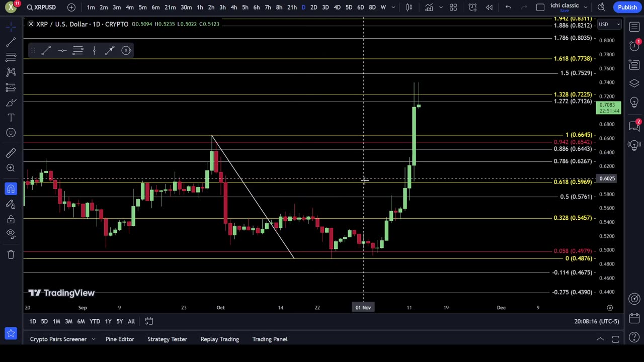Activate the zoom in tool
644x362 pixels.
[x=11, y=168]
